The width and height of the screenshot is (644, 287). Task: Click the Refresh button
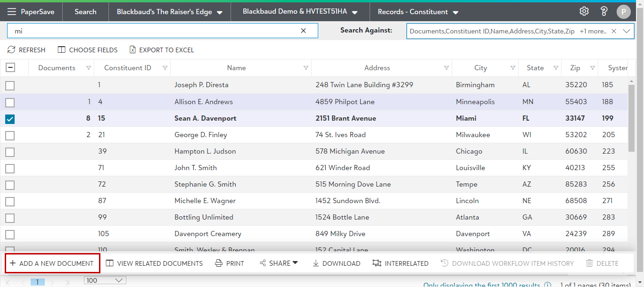26,50
